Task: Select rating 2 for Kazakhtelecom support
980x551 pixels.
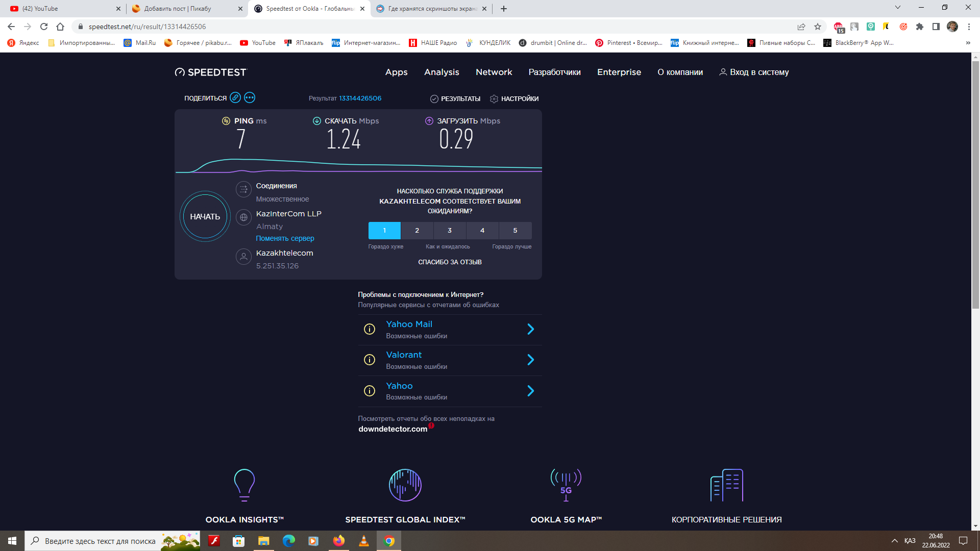Action: [x=417, y=231]
